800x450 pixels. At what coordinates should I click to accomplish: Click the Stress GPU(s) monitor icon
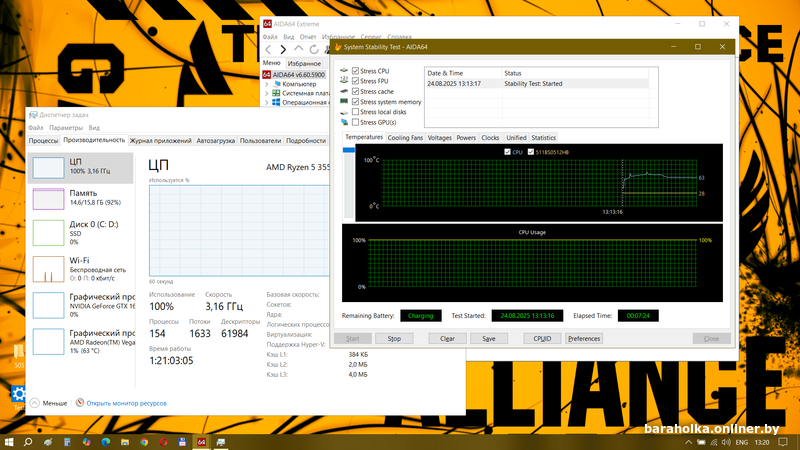pyautogui.click(x=344, y=122)
